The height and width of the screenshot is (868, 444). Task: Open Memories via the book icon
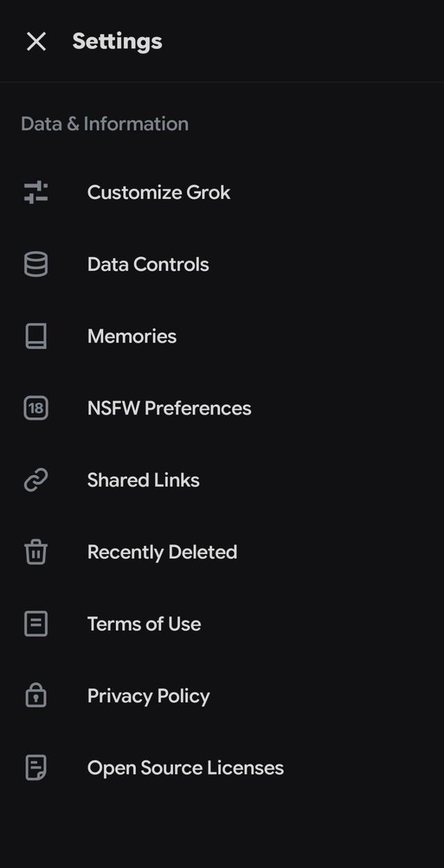coord(35,336)
